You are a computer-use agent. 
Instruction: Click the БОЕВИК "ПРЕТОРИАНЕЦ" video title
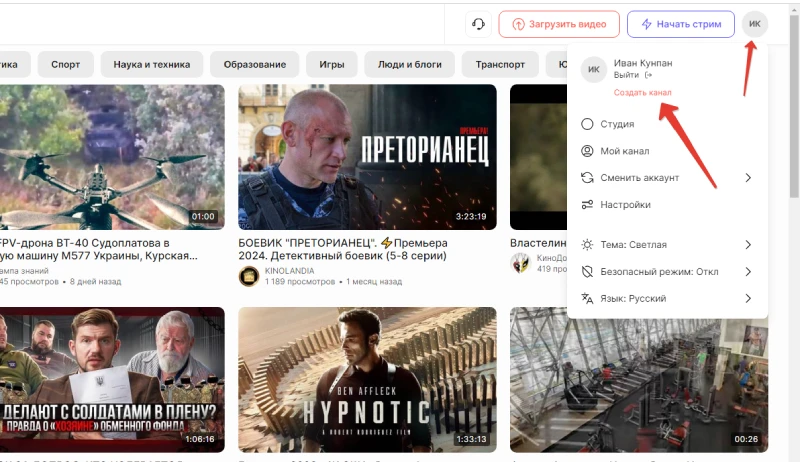343,249
